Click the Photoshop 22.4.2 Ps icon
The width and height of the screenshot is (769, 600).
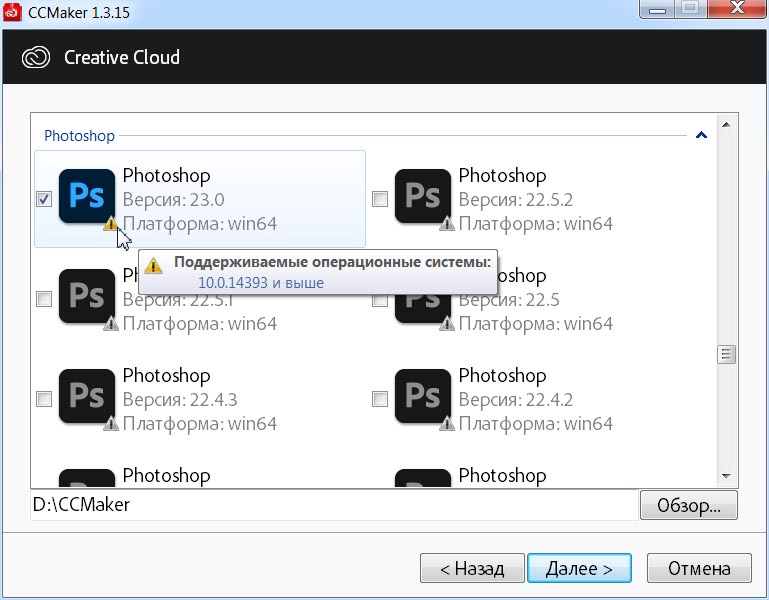pos(423,396)
